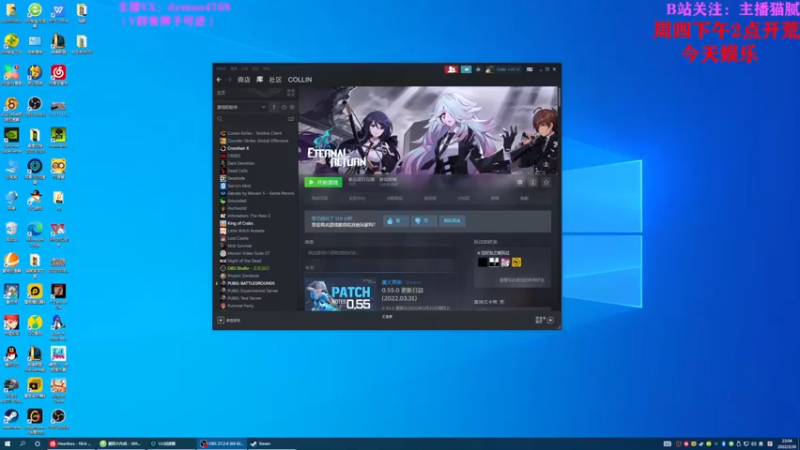Select Conan Exiles - Testlive Client in library

pos(254,133)
